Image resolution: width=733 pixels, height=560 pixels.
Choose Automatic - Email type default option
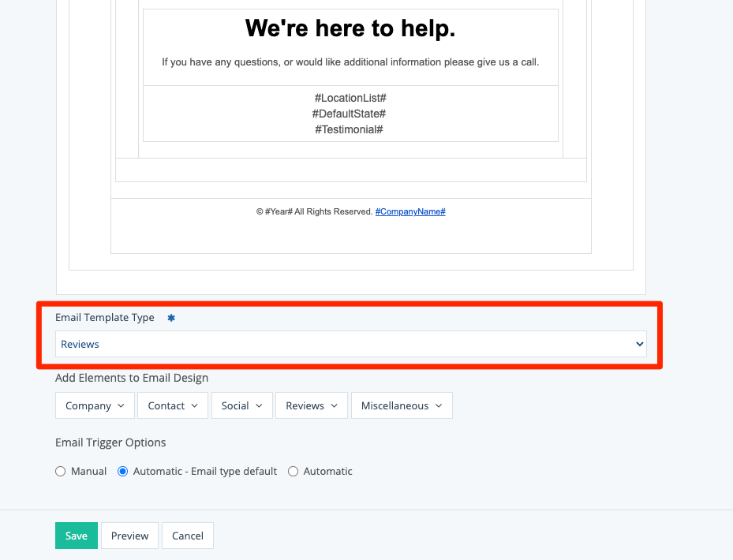click(123, 472)
